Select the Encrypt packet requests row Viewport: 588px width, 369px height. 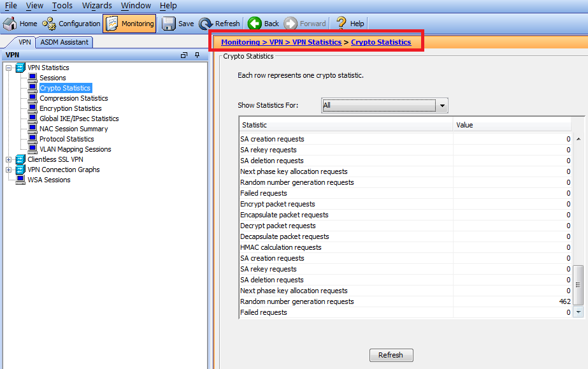click(405, 204)
